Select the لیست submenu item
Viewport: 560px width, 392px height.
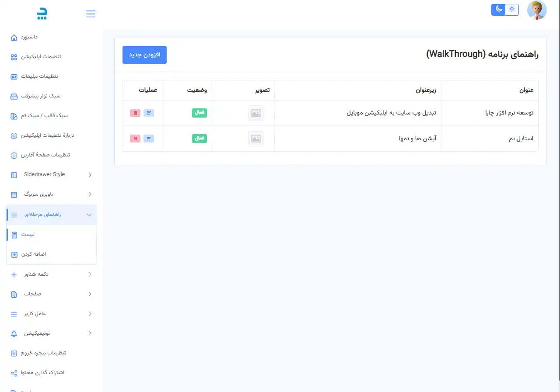point(28,235)
